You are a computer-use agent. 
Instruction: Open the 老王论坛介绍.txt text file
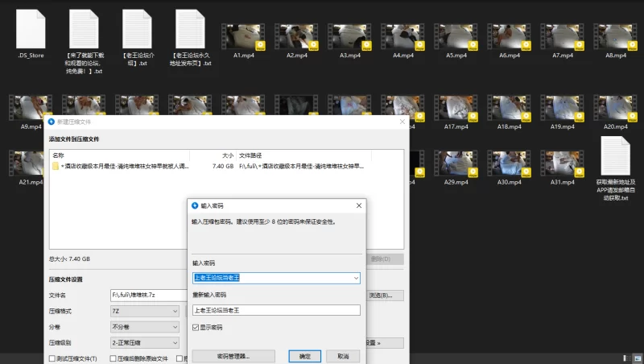pyautogui.click(x=138, y=31)
